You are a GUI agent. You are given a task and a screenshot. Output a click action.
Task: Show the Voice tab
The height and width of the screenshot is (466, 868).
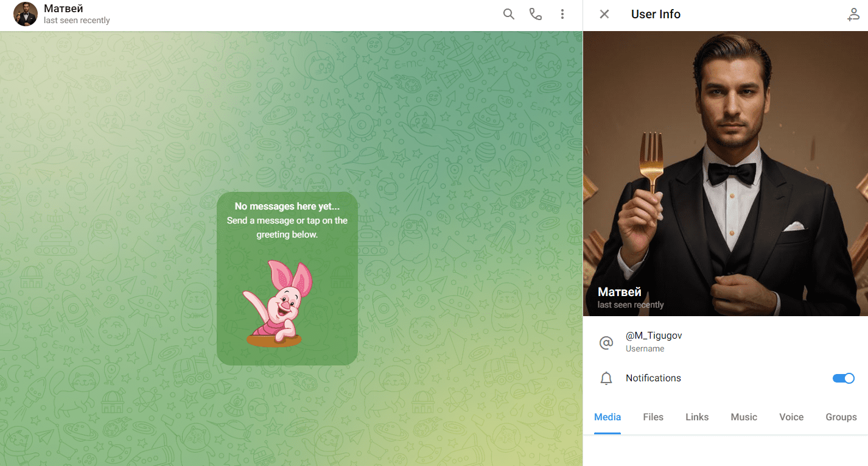pyautogui.click(x=791, y=417)
